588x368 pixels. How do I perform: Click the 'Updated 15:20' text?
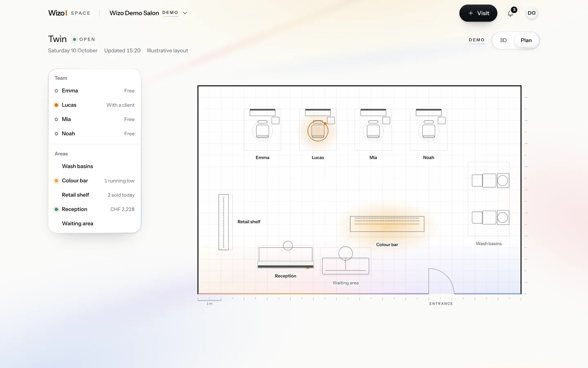click(122, 51)
